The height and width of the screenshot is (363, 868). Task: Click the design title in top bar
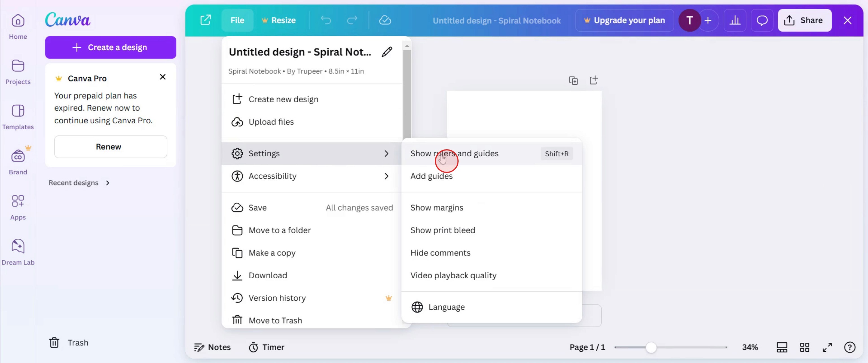496,21
